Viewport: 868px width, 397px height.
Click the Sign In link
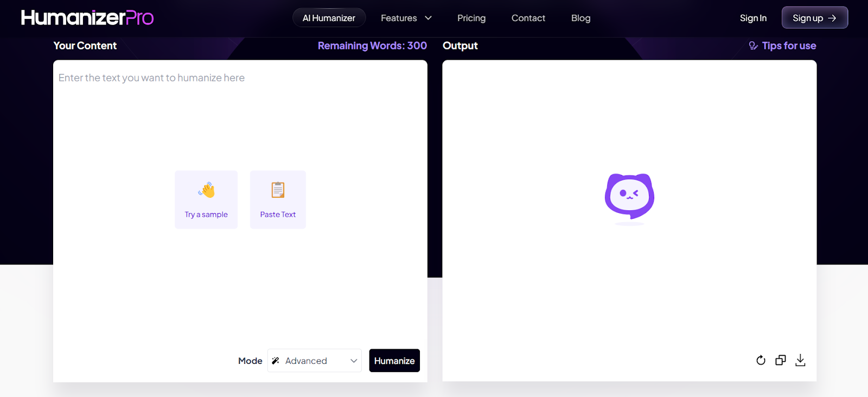pos(753,18)
